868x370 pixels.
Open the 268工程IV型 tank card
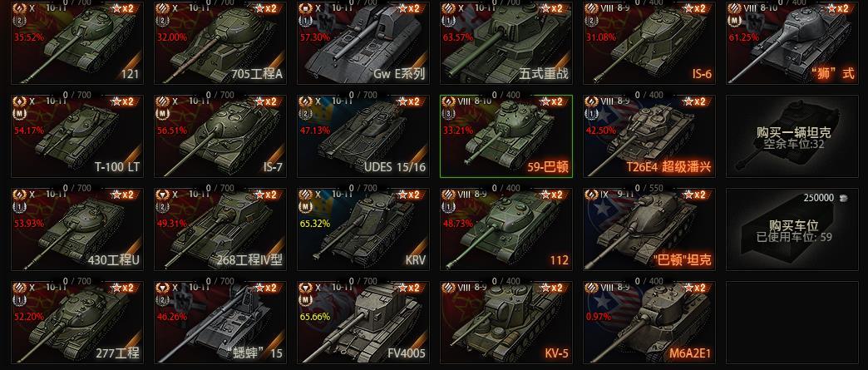[219, 229]
